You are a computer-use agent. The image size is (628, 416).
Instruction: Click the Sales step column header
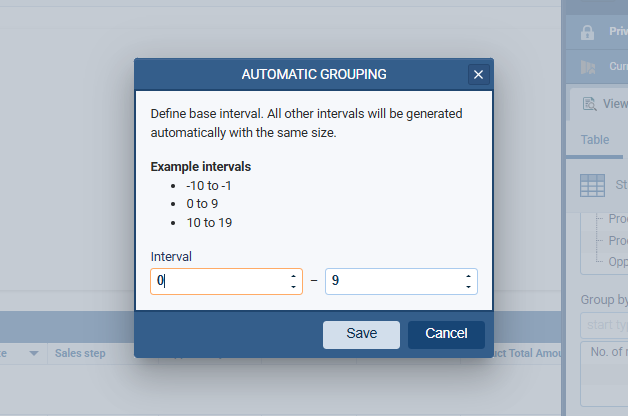pyautogui.click(x=82, y=353)
